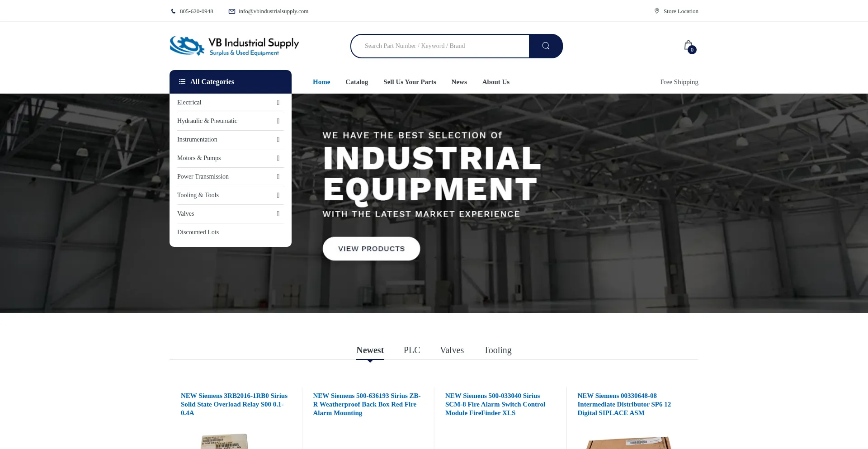
Task: Click the overload relay product thumbnail
Action: 224,441
